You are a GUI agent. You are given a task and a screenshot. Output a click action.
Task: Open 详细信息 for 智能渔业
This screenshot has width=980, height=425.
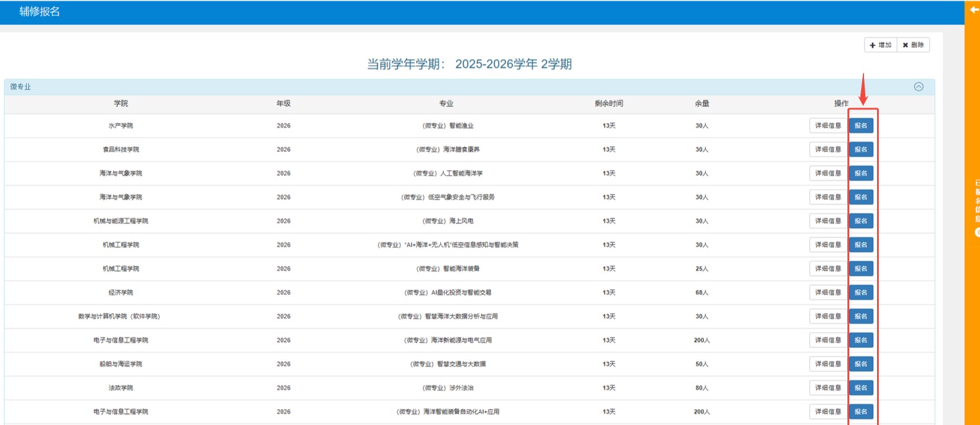829,125
